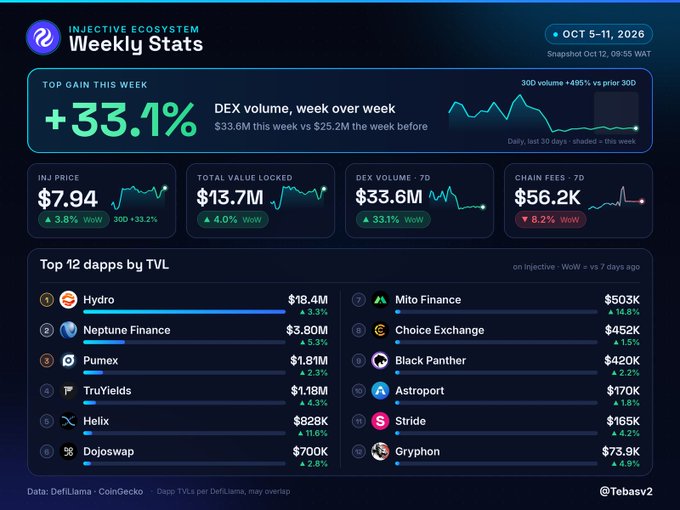Click Hydro's rank 1 badge
Viewport: 680px width, 510px height.
[x=47, y=300]
